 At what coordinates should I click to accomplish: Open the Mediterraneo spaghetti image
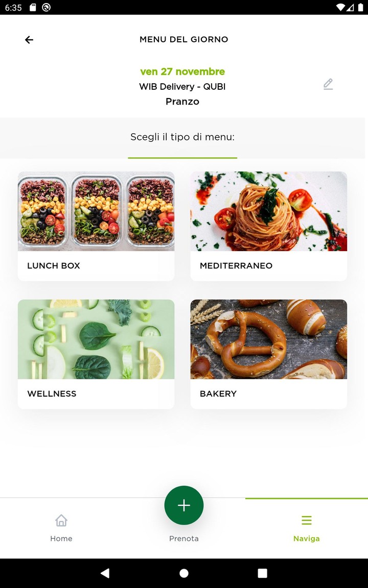coord(268,211)
